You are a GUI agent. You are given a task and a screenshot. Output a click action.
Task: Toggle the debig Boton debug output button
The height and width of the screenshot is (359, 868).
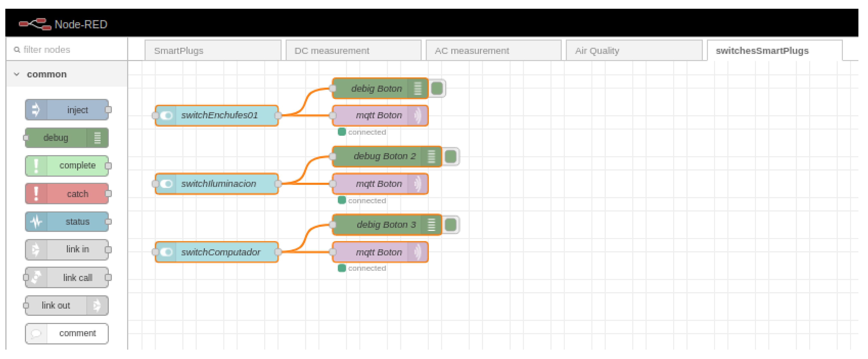click(x=437, y=89)
